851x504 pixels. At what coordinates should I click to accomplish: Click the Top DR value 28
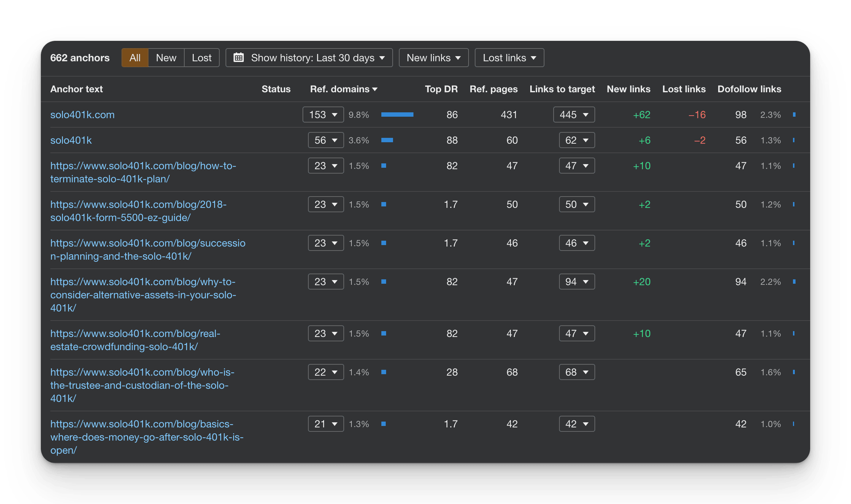(x=452, y=372)
